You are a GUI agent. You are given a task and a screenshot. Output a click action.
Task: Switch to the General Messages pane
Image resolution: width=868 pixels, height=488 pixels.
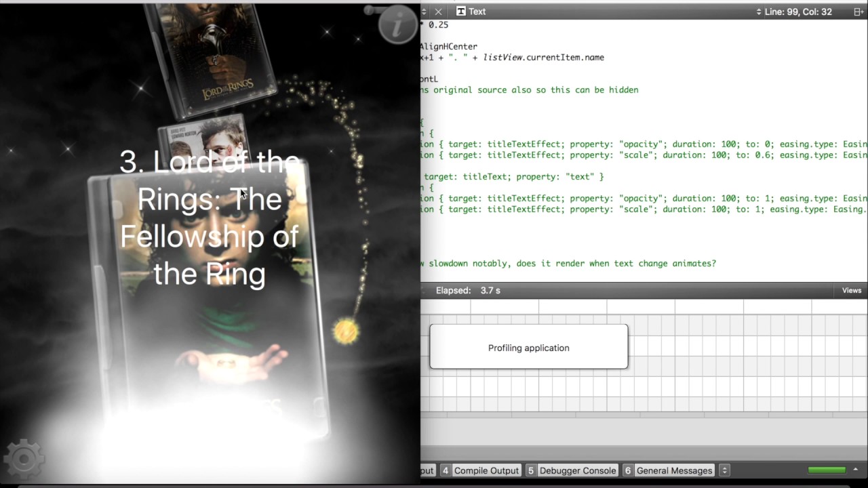click(668, 470)
